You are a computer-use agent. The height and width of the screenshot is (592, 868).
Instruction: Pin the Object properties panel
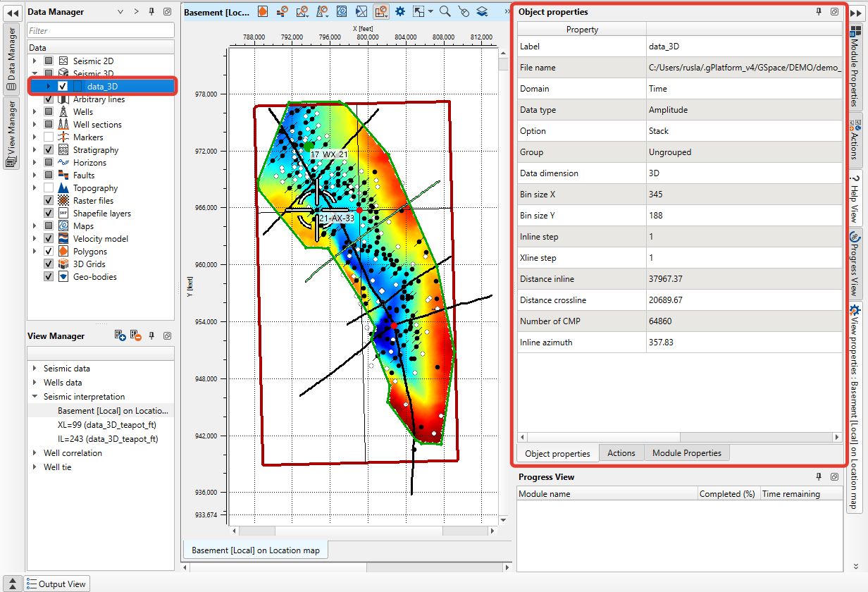(819, 12)
